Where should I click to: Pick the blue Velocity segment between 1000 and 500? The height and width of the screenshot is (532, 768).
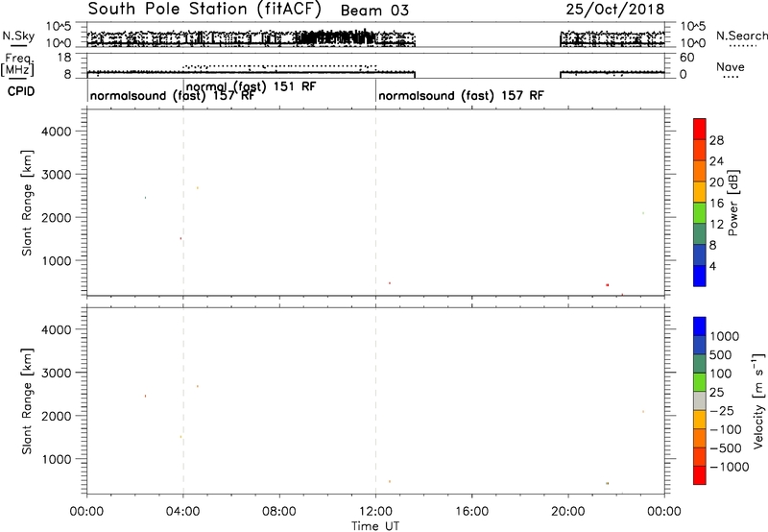tap(700, 345)
